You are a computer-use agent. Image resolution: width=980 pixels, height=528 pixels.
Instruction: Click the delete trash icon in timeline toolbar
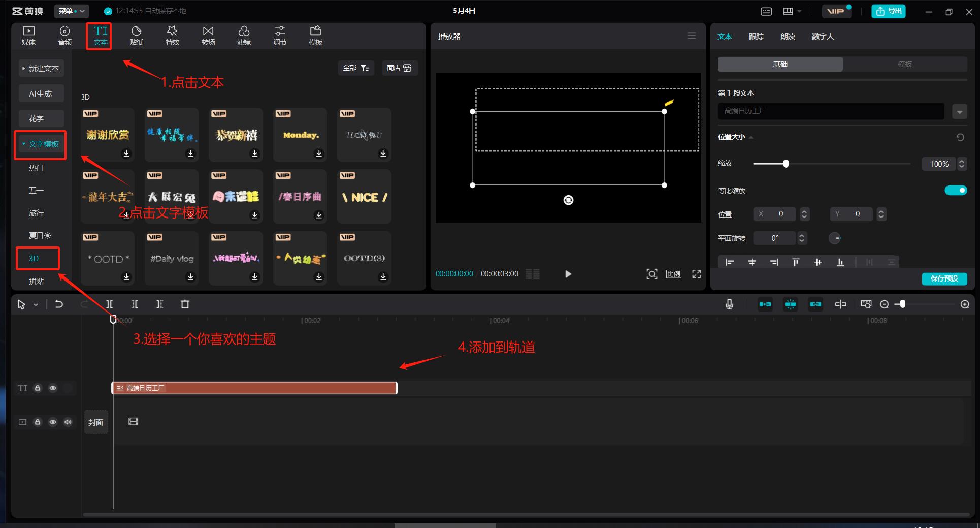[185, 304]
